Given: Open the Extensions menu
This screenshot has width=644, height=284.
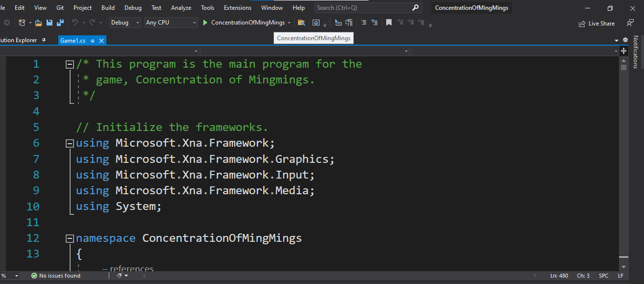Looking at the screenshot, I should [x=237, y=7].
